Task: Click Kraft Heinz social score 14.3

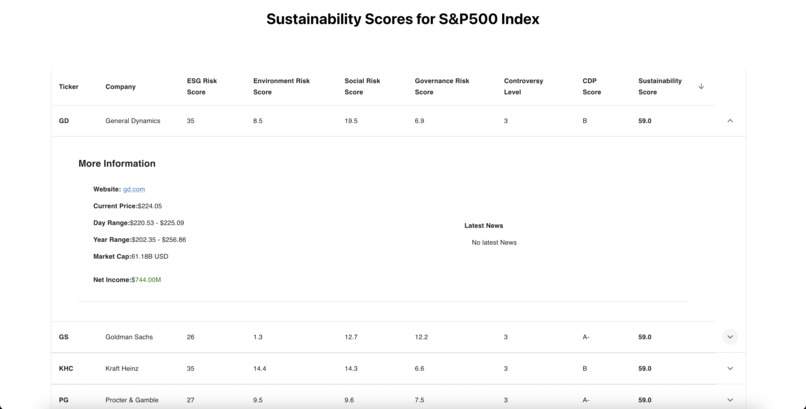Action: (351, 368)
